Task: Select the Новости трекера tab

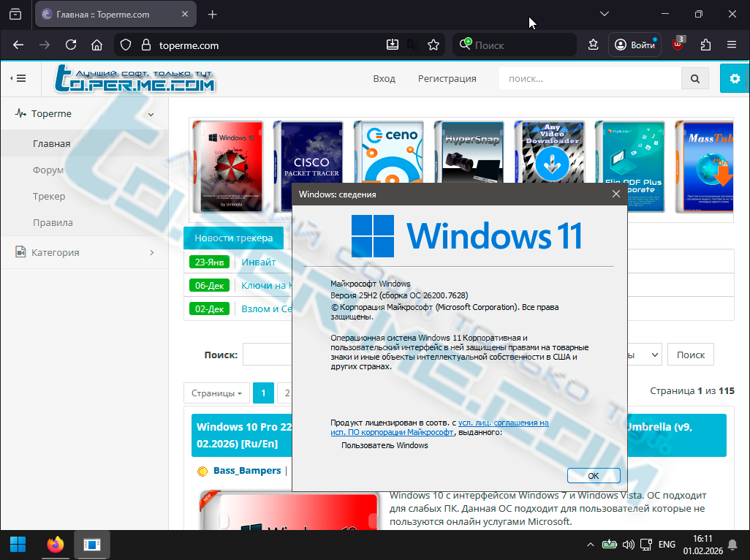Action: coord(233,238)
